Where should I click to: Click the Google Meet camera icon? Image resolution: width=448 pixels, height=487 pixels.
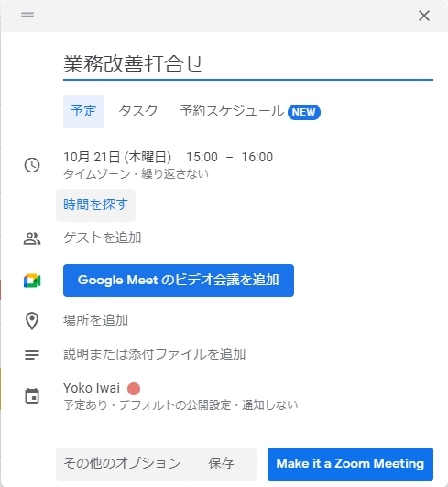32,281
